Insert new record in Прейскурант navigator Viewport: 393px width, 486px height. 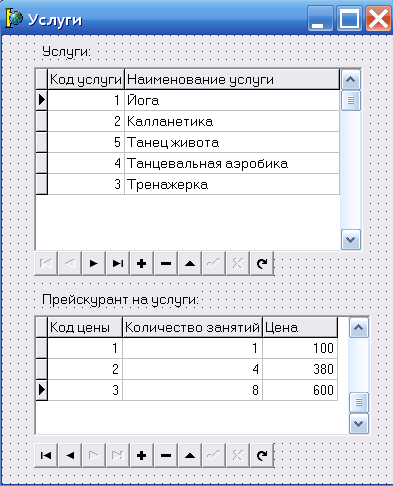tap(142, 455)
